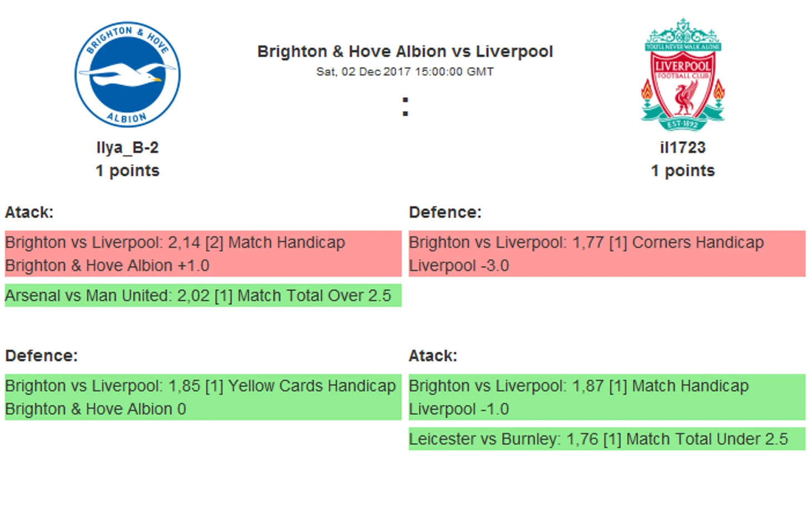
Task: Select Leicester vs Burnley Under 2.5 bet
Action: [606, 439]
